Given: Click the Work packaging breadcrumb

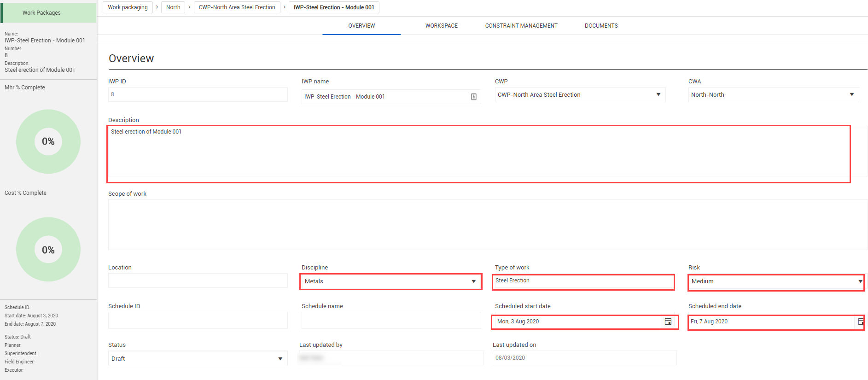Looking at the screenshot, I should click(x=128, y=7).
